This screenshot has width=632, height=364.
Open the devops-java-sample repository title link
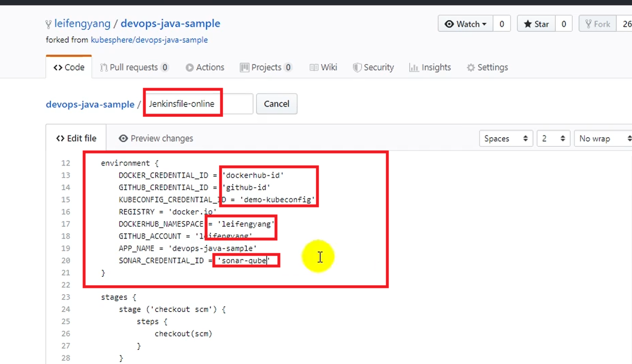pyautogui.click(x=170, y=24)
